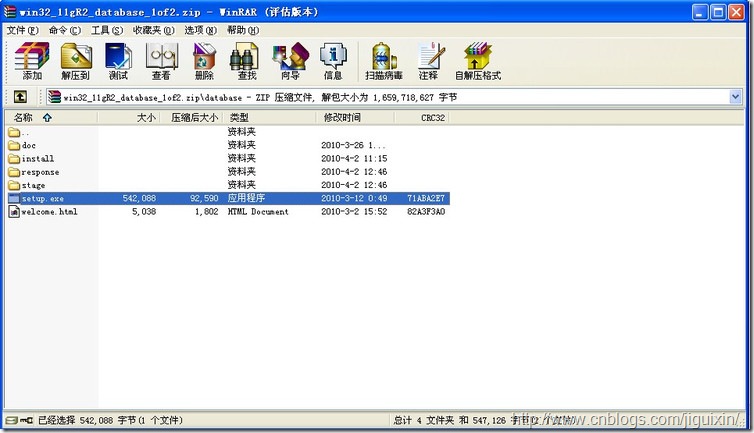This screenshot has width=754, height=433.
Task: Open the address bar dropdown arrow
Action: [735, 97]
